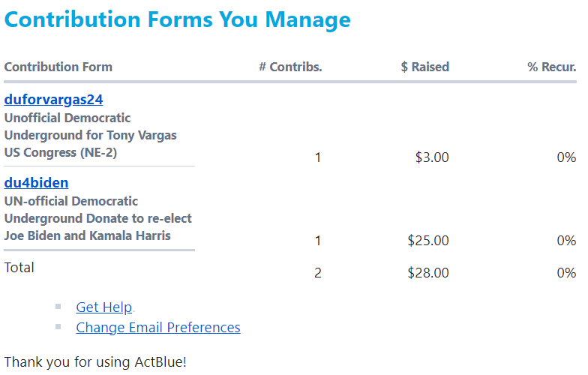Click the Get Help link
The height and width of the screenshot is (375, 588).
pos(104,307)
